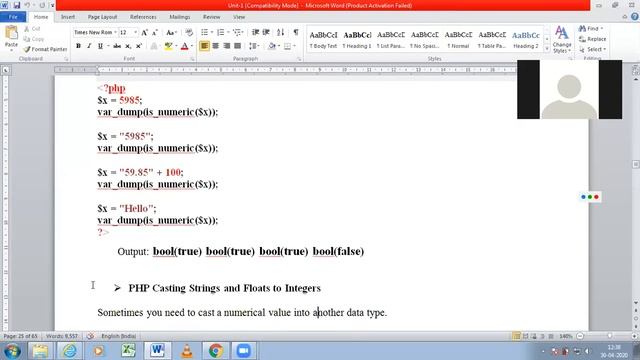Open the numbering list dropdown
Viewport: 640px width, 360px height.
pyautogui.click(x=228, y=32)
